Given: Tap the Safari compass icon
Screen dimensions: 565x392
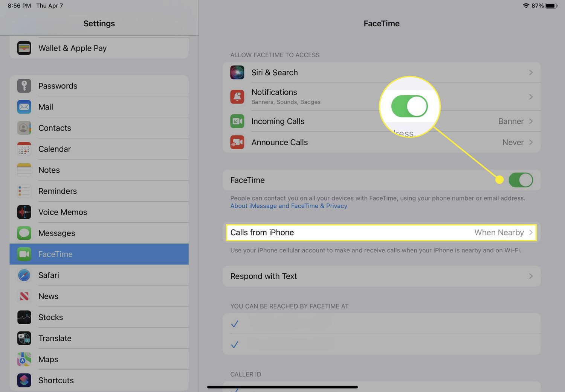Looking at the screenshot, I should [x=24, y=275].
